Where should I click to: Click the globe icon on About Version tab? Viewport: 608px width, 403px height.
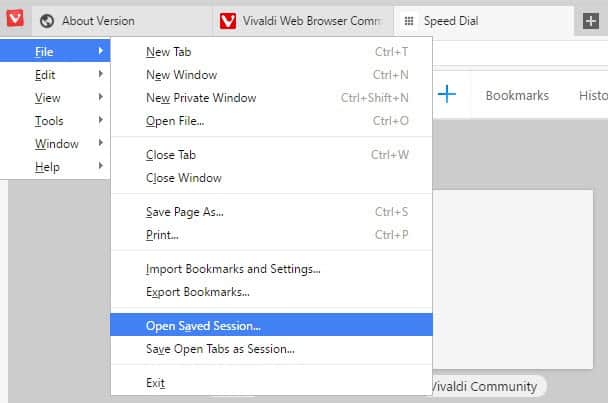tap(47, 21)
